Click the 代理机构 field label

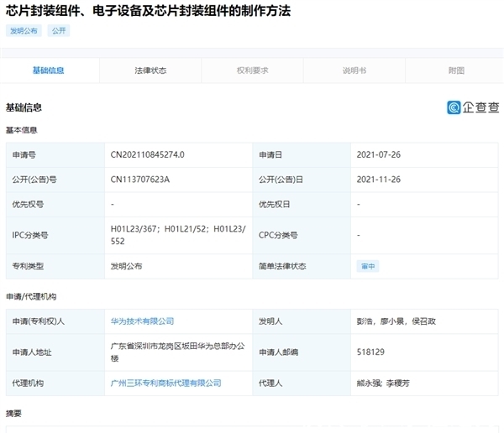point(28,383)
